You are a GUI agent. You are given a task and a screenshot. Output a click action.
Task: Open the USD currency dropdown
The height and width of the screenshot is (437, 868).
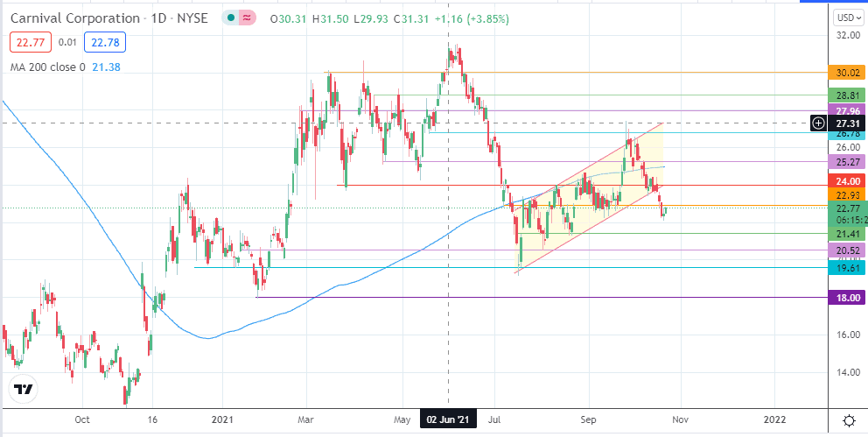pos(849,18)
